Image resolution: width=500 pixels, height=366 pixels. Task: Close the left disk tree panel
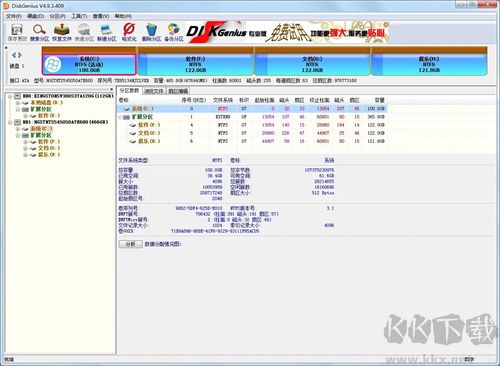(111, 89)
